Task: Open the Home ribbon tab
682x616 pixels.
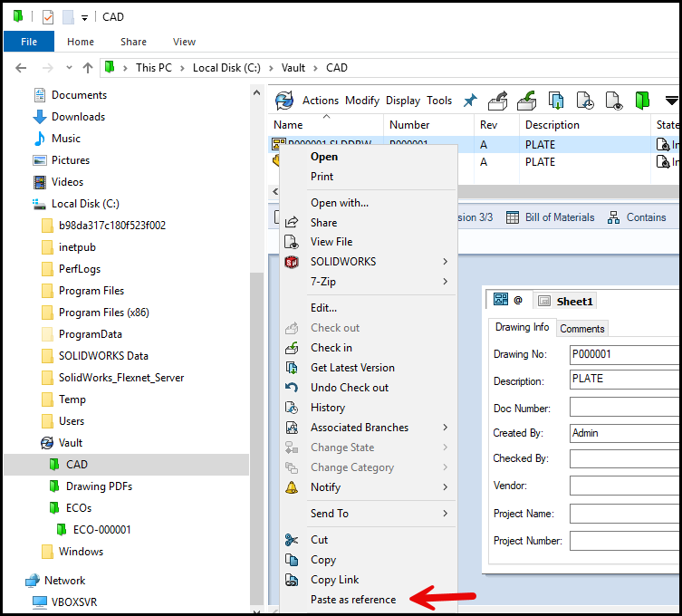Action: point(81,42)
